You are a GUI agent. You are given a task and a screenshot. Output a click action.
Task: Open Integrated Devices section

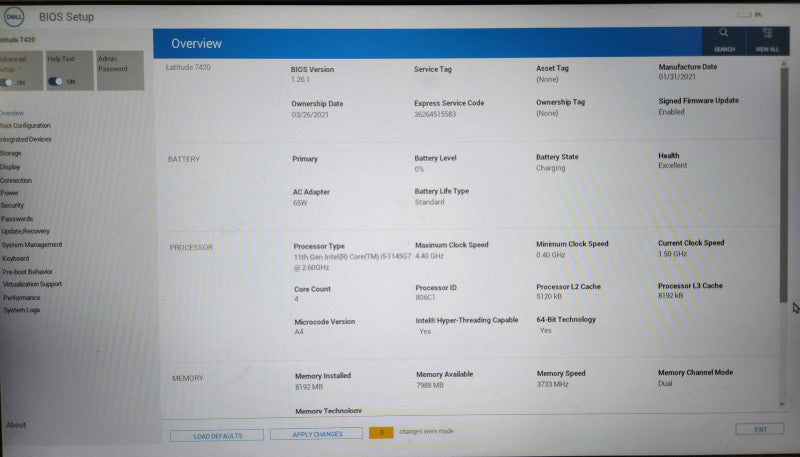tap(26, 139)
